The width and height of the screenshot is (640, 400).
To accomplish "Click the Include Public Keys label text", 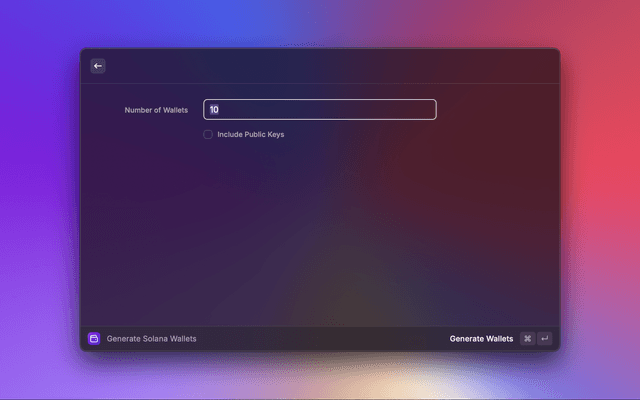I will pos(250,134).
